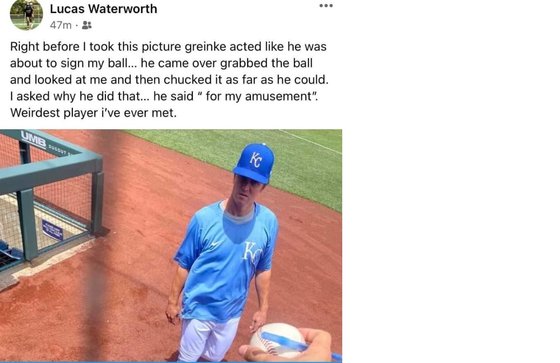
Task: Open the three-dot post options menu
Action: click(326, 6)
